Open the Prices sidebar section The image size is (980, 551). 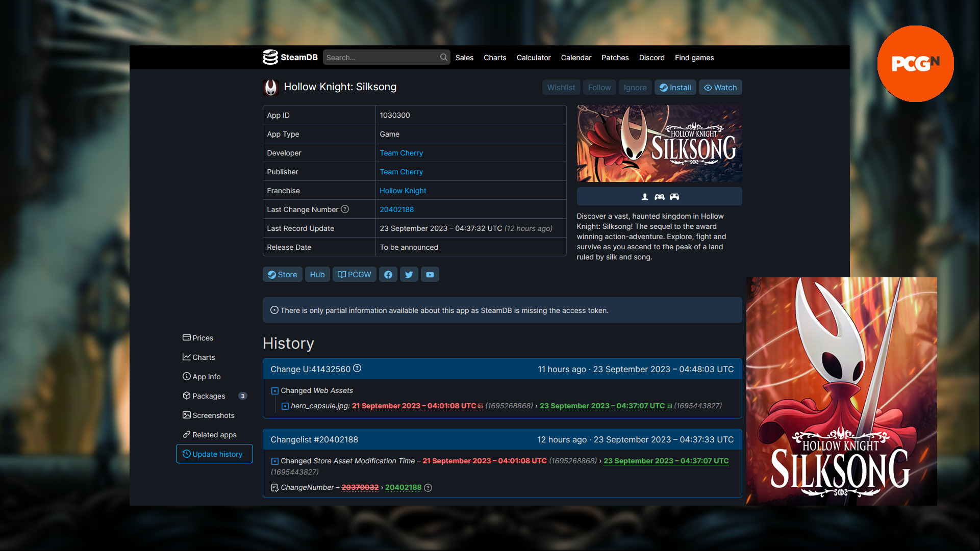click(x=198, y=337)
